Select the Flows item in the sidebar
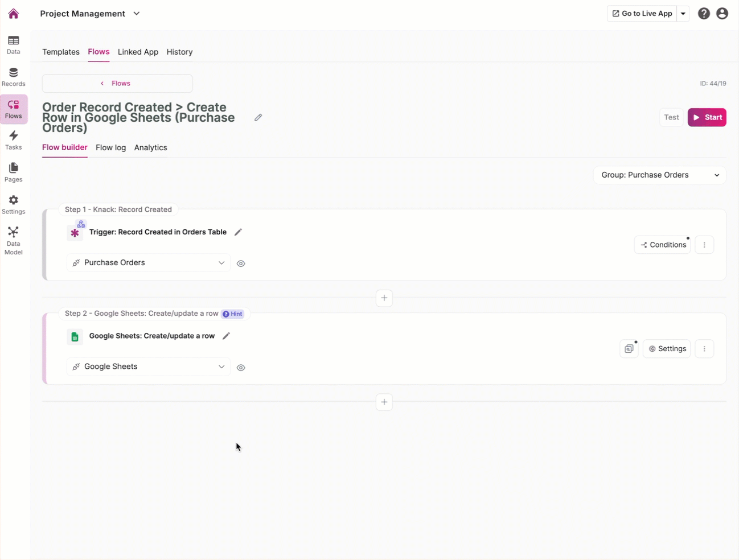 pyautogui.click(x=14, y=109)
